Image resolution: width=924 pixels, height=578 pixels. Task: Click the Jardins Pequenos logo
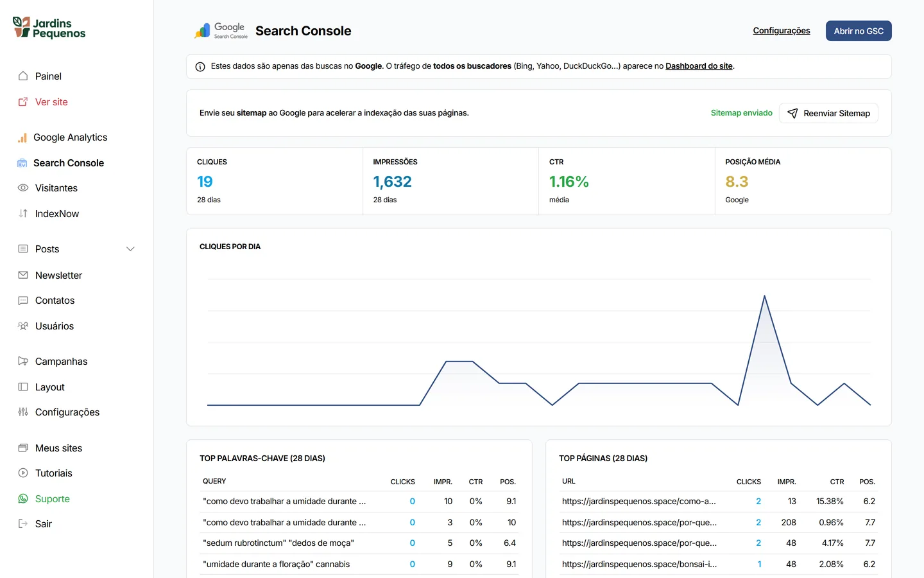coord(49,28)
